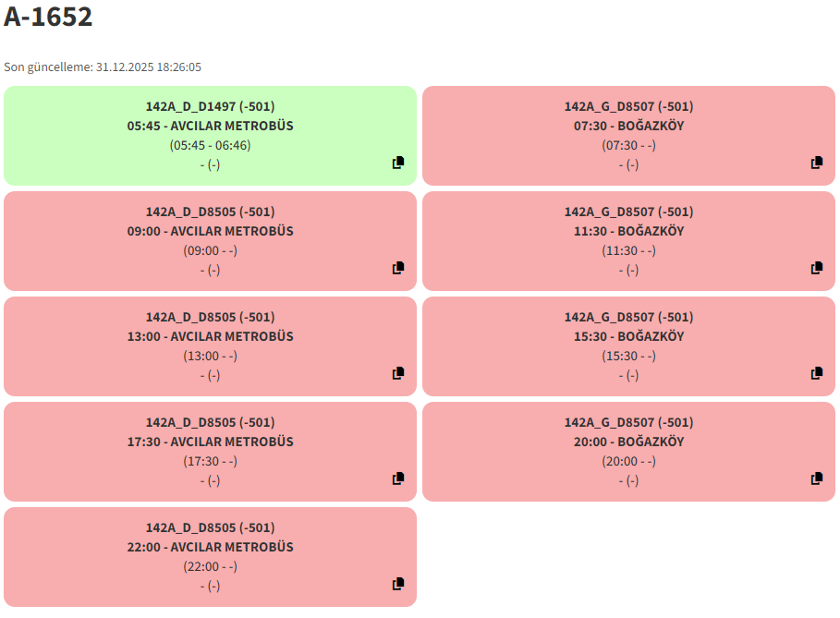Click the A-1652 page heading
This screenshot has width=840, height=618.
48,17
